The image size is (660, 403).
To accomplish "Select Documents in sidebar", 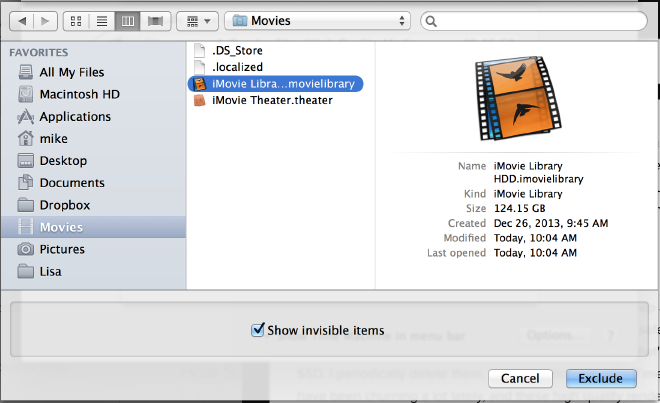I will (93, 183).
